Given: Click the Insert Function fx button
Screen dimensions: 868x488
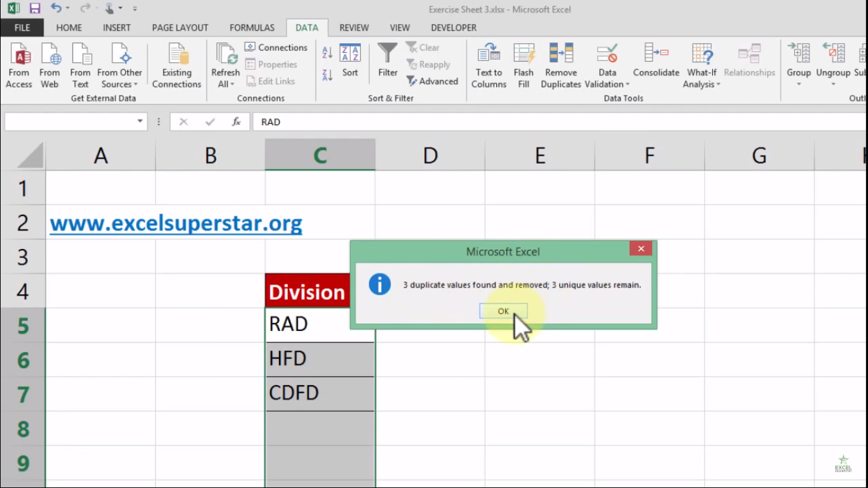Looking at the screenshot, I should (x=236, y=121).
